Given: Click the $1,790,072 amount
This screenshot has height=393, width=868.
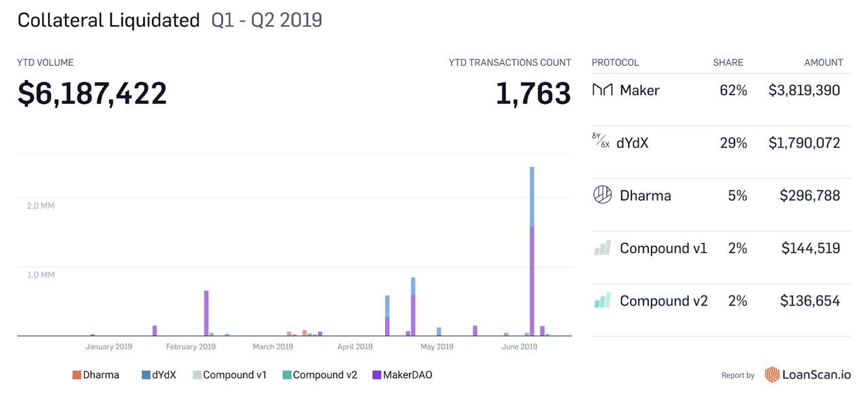Looking at the screenshot, I should (804, 143).
